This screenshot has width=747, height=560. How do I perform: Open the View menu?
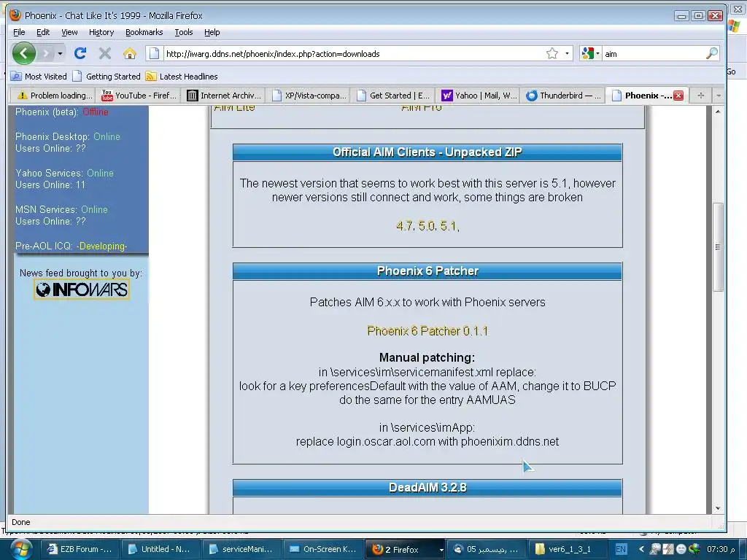click(x=69, y=32)
